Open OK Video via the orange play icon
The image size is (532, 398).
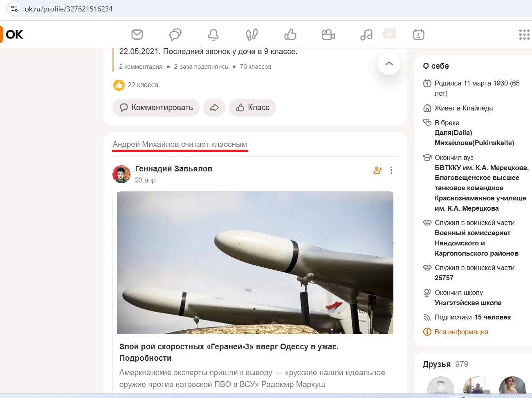389,35
